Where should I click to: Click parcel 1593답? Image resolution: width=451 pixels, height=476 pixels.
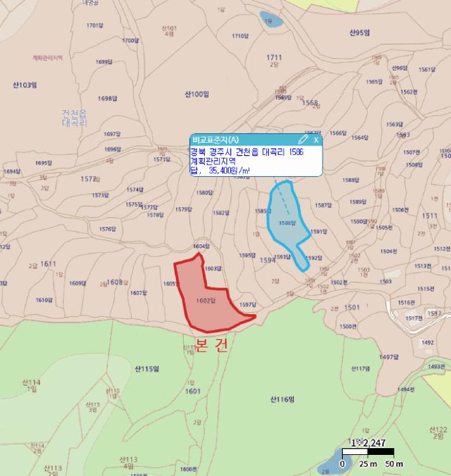point(282,256)
